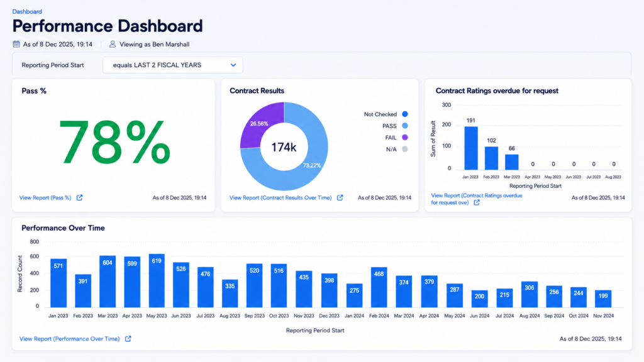This screenshot has height=362, width=644.
Task: Click the 335 bar for Aug 2023
Action: tap(230, 293)
